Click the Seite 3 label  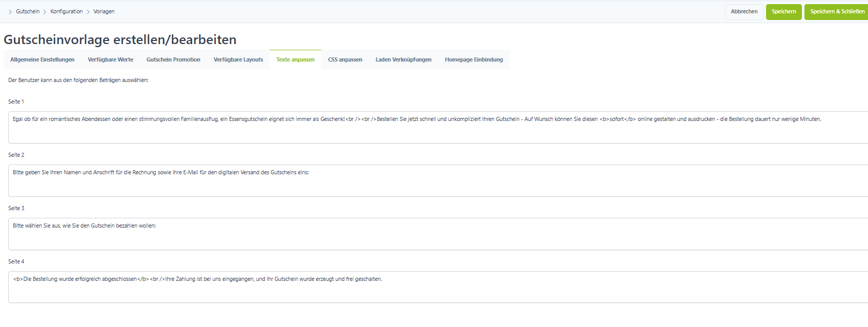click(x=16, y=208)
